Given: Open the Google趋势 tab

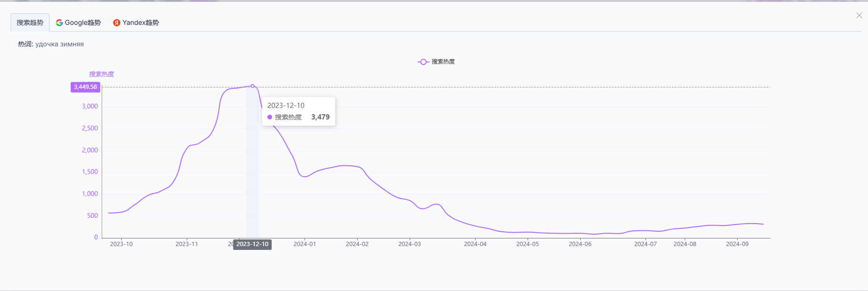Looking at the screenshot, I should (83, 22).
